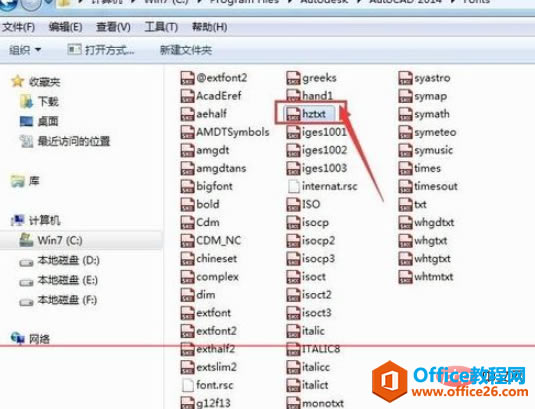This screenshot has height=409, width=535.
Task: Select the aehalf file icon
Action: (x=187, y=114)
